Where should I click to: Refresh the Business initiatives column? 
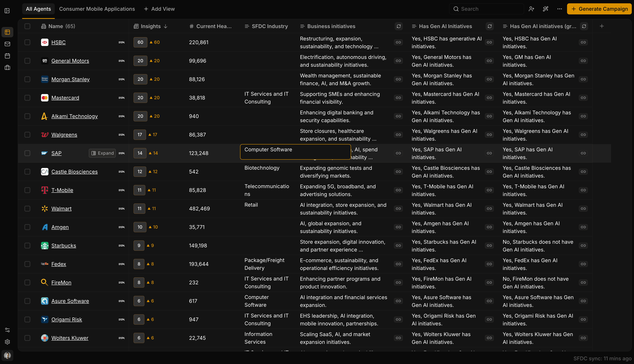click(399, 26)
